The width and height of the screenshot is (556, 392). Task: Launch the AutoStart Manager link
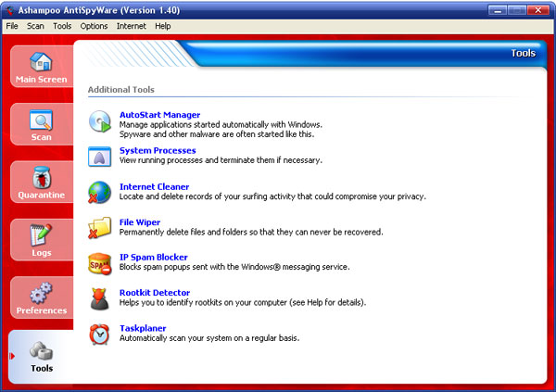(160, 115)
